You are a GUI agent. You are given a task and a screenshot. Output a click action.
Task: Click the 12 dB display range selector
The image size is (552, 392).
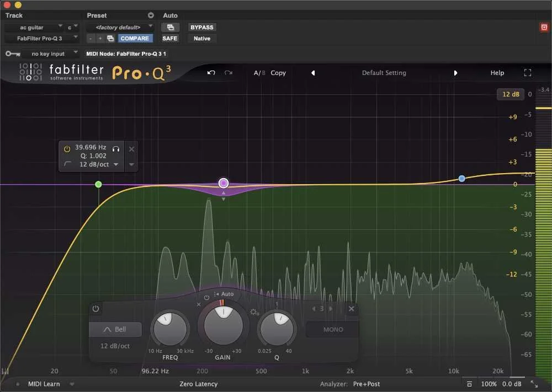point(511,94)
